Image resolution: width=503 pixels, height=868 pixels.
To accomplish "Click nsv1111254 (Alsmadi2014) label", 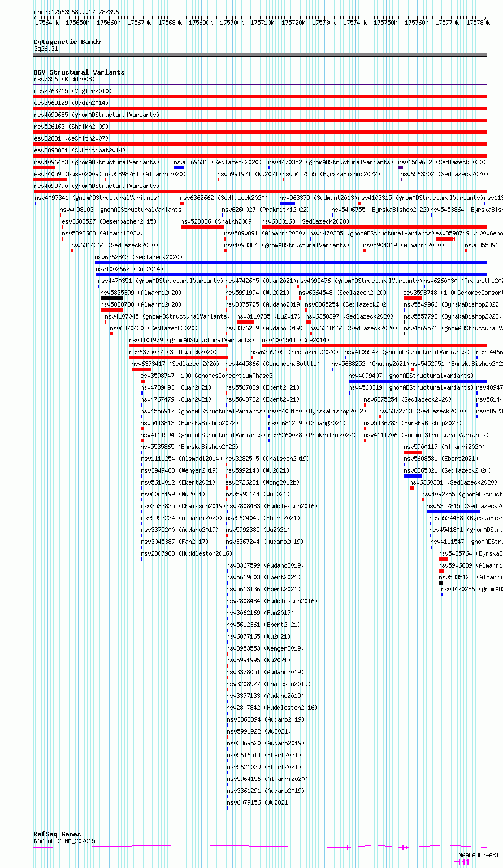I will (181, 459).
